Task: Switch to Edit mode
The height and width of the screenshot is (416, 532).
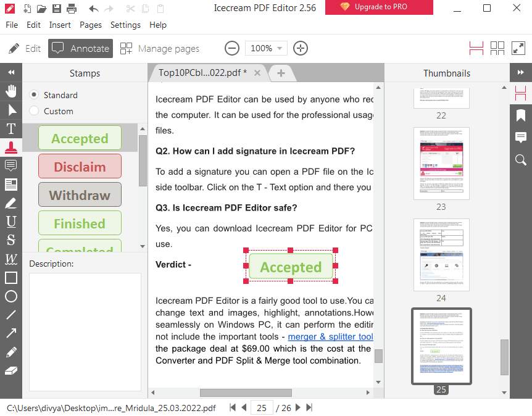Action: tap(25, 49)
